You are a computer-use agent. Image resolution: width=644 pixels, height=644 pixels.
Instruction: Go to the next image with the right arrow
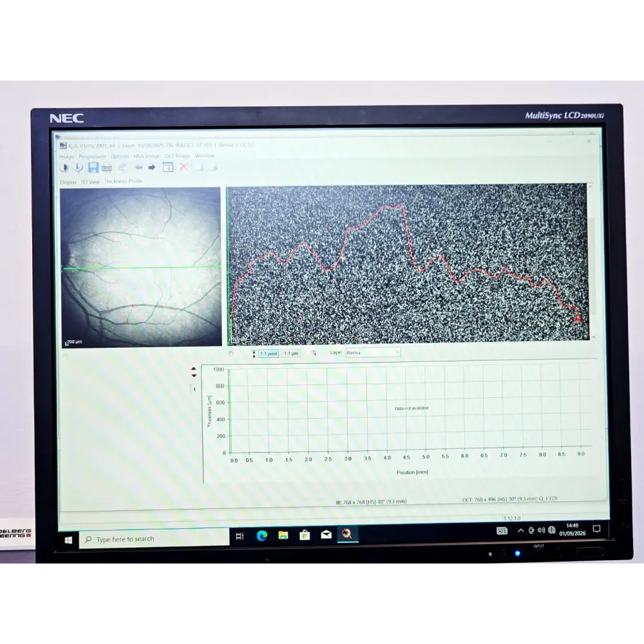click(152, 167)
